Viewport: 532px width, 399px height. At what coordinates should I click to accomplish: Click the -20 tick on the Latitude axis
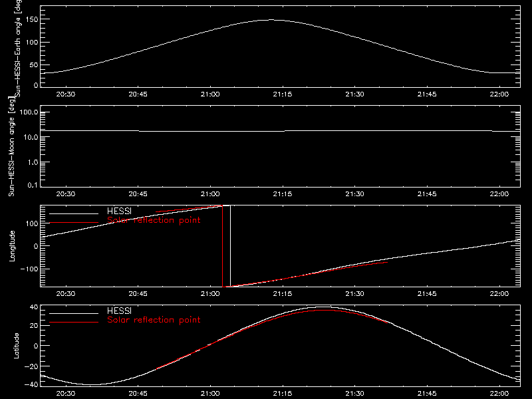[x=31, y=366]
